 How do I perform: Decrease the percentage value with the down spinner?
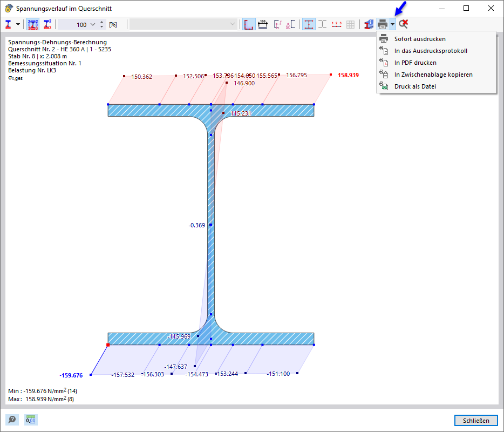coord(101,27)
